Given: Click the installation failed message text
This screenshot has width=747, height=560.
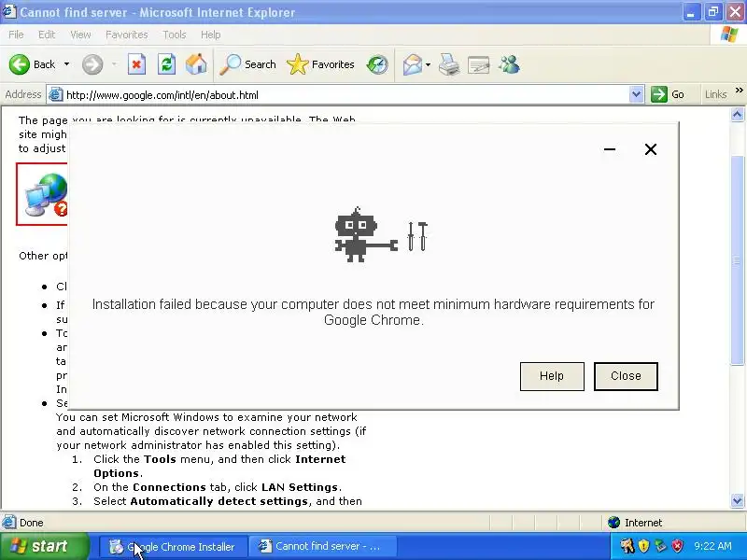Looking at the screenshot, I should tap(373, 312).
